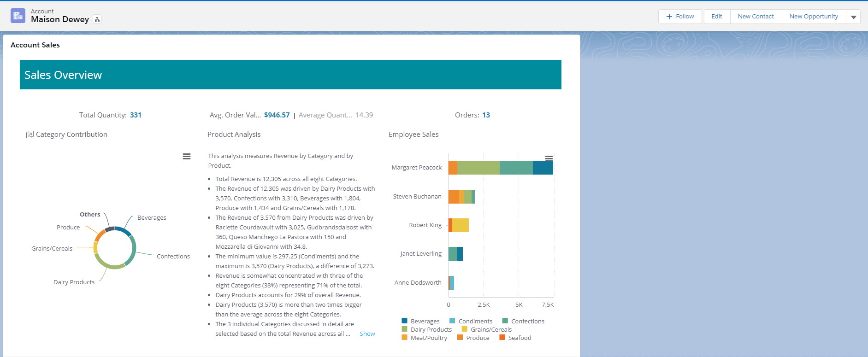The width and height of the screenshot is (868, 357).
Task: Open Category Contribution external link icon
Action: click(30, 135)
